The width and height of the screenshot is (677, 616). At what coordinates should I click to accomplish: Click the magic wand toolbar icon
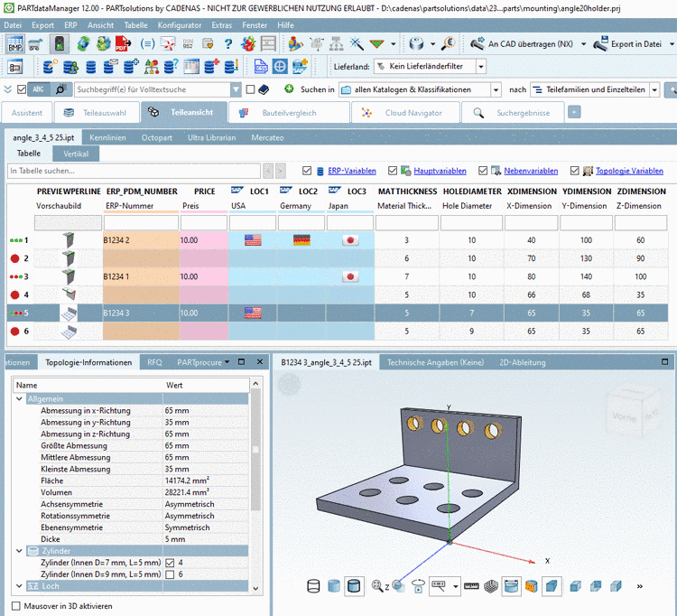(357, 44)
